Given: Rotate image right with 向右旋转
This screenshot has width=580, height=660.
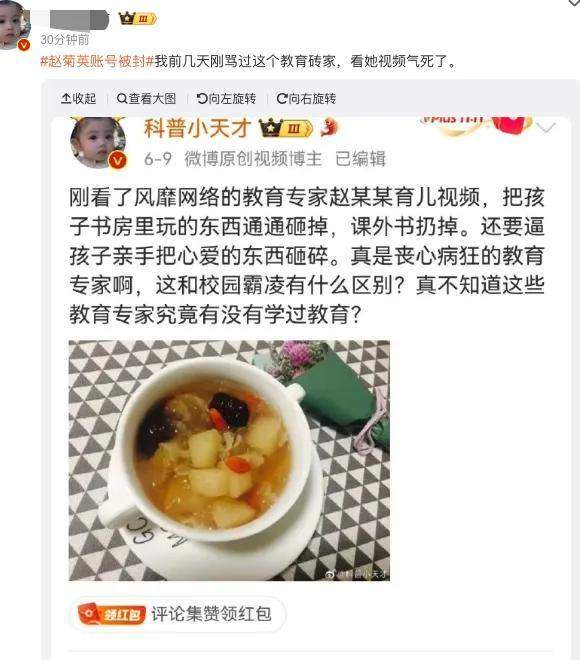Looking at the screenshot, I should coord(306,98).
